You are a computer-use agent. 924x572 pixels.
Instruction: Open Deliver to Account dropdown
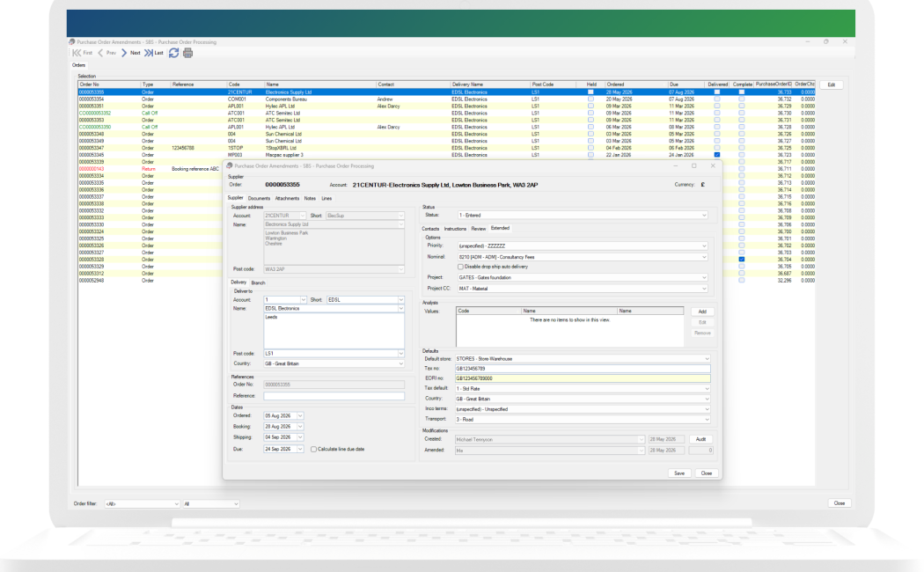303,300
